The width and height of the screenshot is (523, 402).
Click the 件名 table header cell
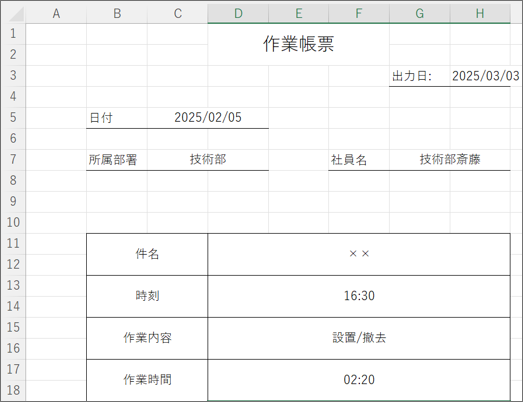point(147,254)
